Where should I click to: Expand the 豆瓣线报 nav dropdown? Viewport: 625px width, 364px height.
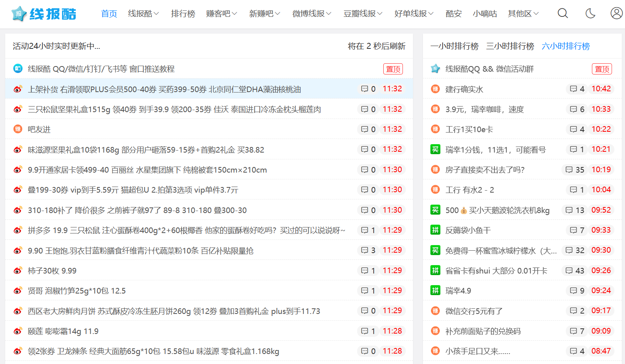click(x=363, y=14)
